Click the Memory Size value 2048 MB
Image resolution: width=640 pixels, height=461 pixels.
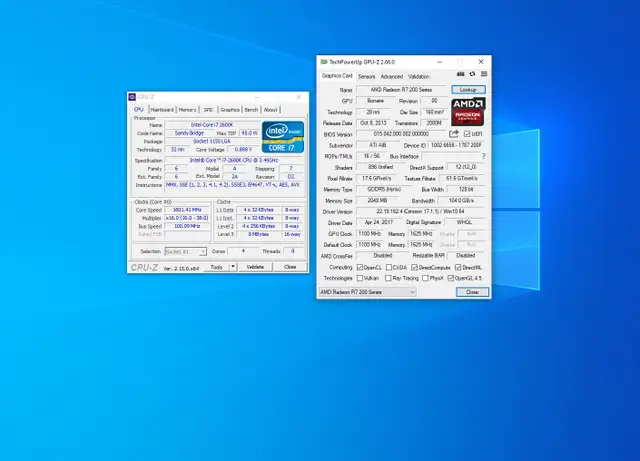point(377,200)
